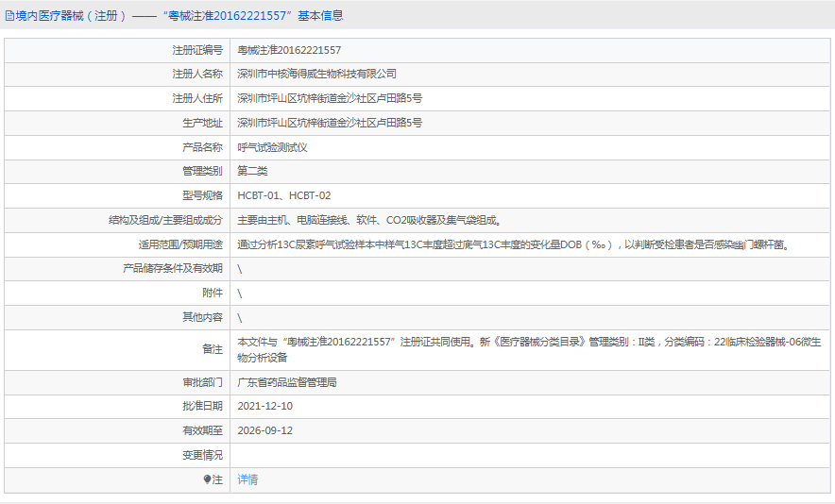Click the 生产地址 address value
Viewport: 835px width, 504px height.
(x=330, y=123)
